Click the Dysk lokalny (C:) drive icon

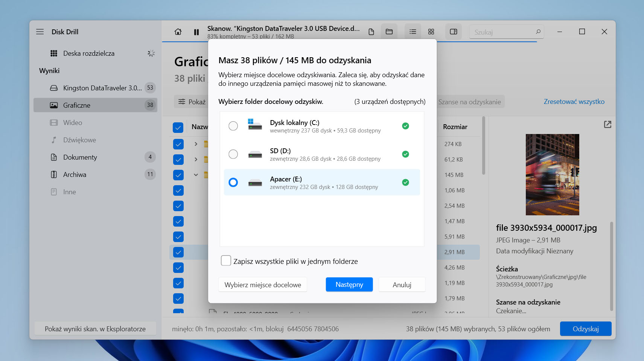[255, 124]
